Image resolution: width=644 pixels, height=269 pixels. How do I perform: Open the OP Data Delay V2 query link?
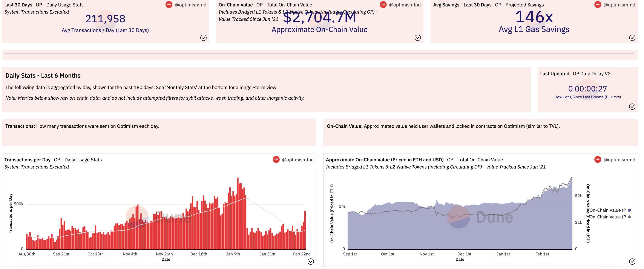coord(592,74)
